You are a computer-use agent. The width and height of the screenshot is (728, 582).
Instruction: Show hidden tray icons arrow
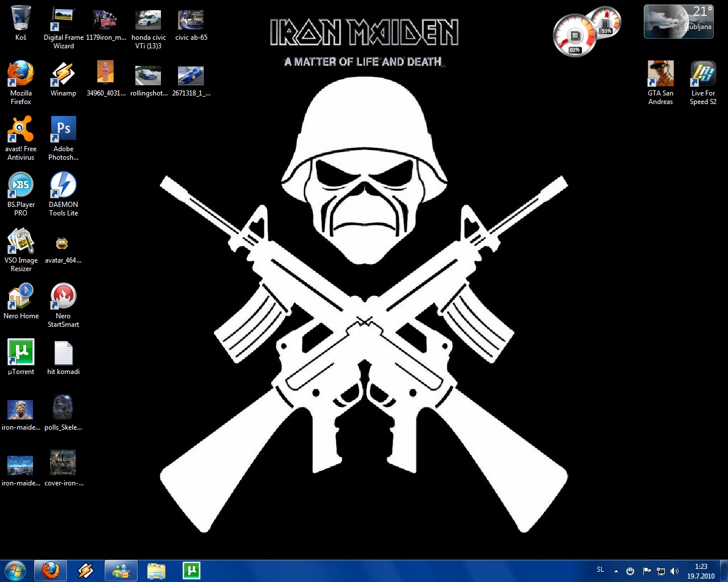pyautogui.click(x=616, y=571)
